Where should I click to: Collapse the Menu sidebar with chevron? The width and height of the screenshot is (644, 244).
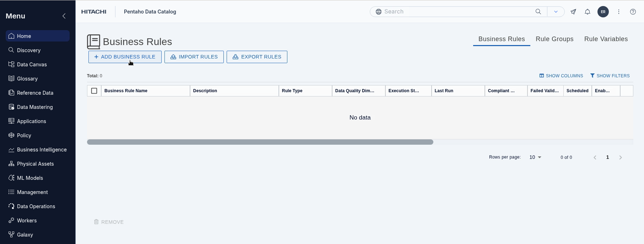(x=64, y=16)
